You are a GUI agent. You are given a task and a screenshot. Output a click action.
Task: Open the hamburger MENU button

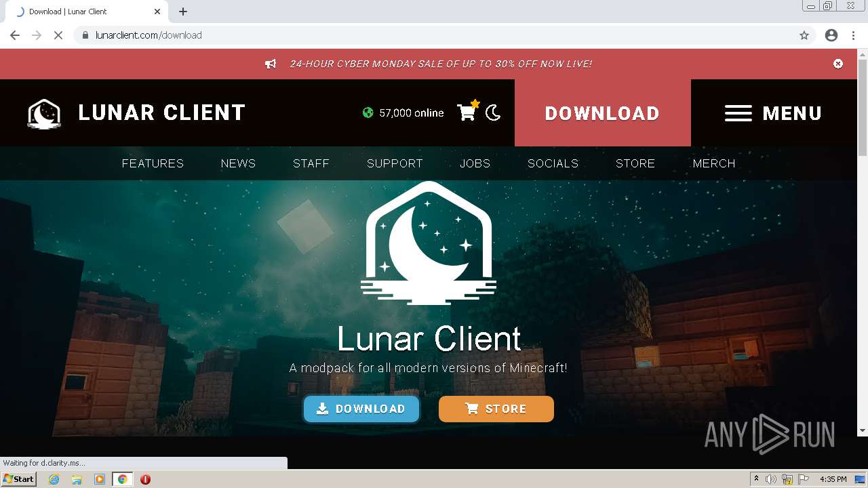(x=774, y=113)
